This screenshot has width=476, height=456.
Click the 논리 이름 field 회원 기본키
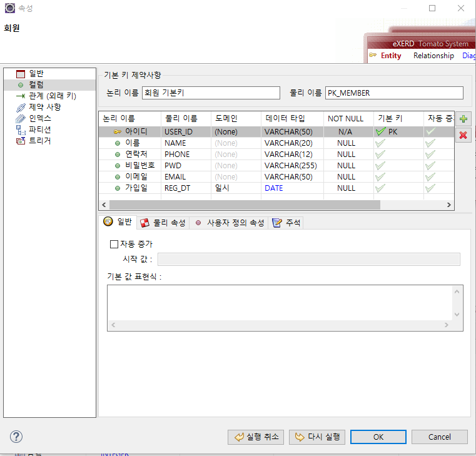[211, 93]
